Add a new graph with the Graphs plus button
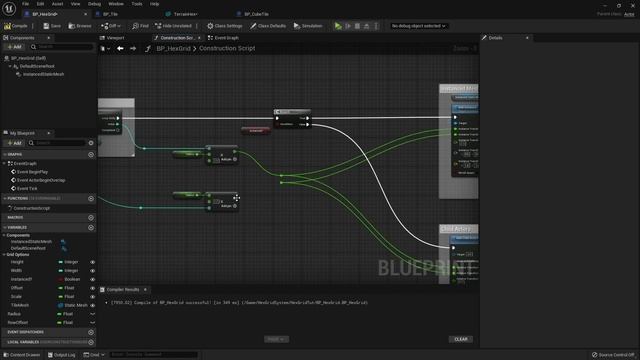The height and width of the screenshot is (360, 640). tap(91, 155)
